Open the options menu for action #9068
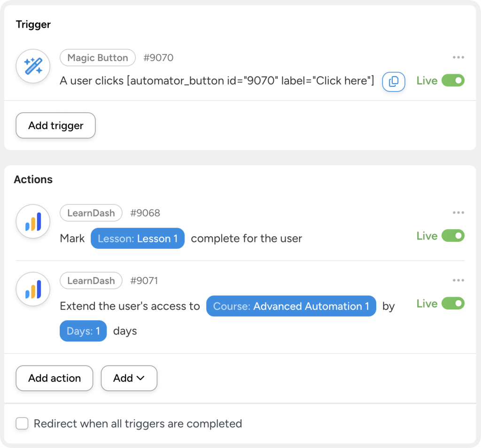 458,212
